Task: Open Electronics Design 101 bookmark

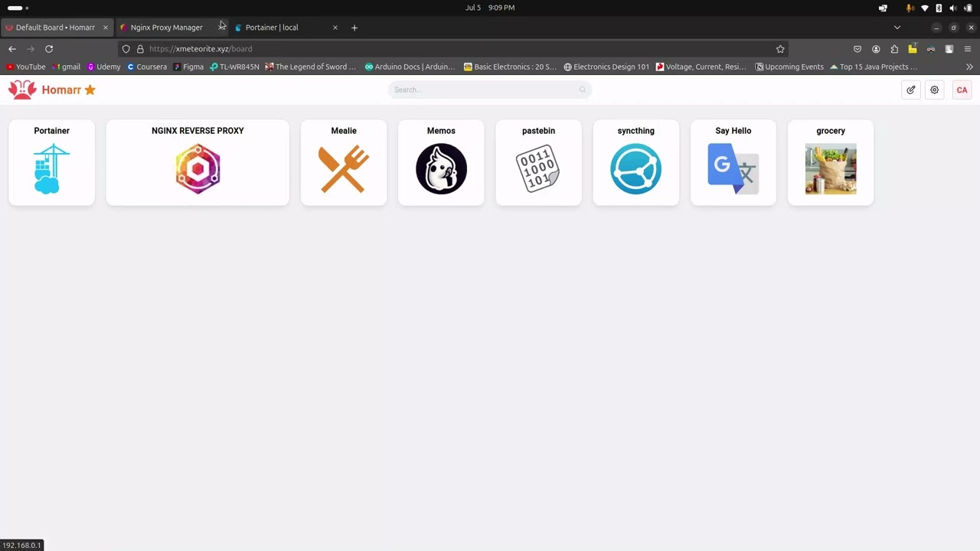Action: [606, 67]
